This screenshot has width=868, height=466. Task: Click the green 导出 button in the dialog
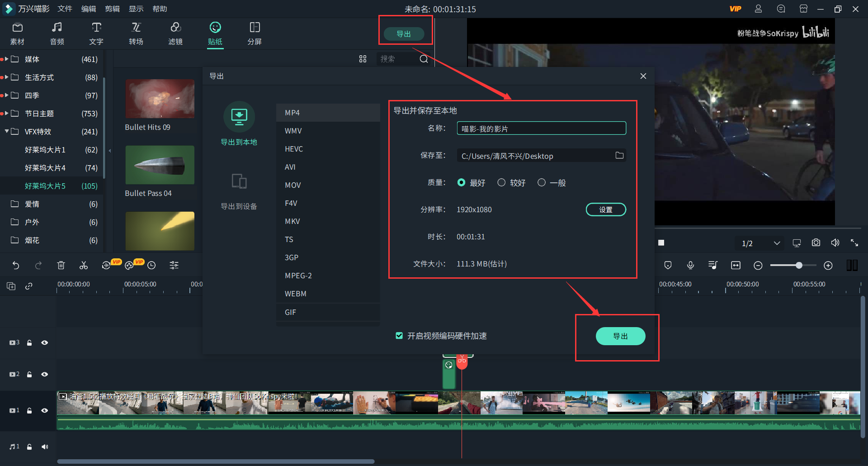[621, 336]
